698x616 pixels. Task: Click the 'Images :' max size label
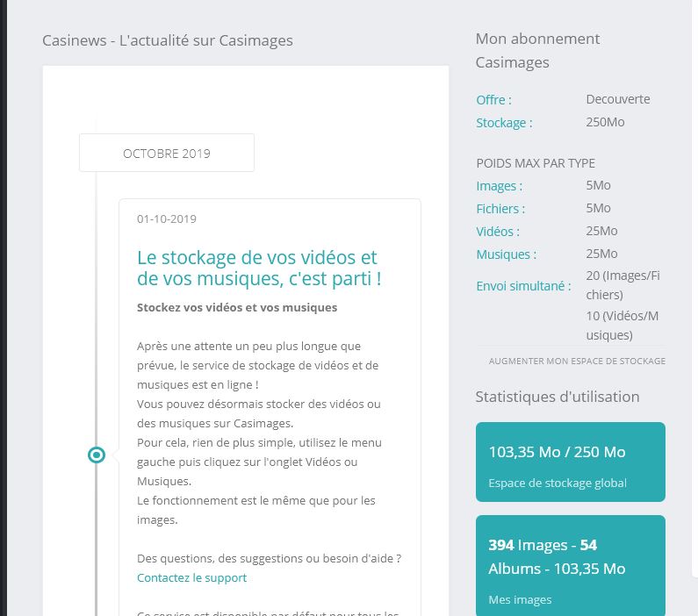(x=499, y=186)
